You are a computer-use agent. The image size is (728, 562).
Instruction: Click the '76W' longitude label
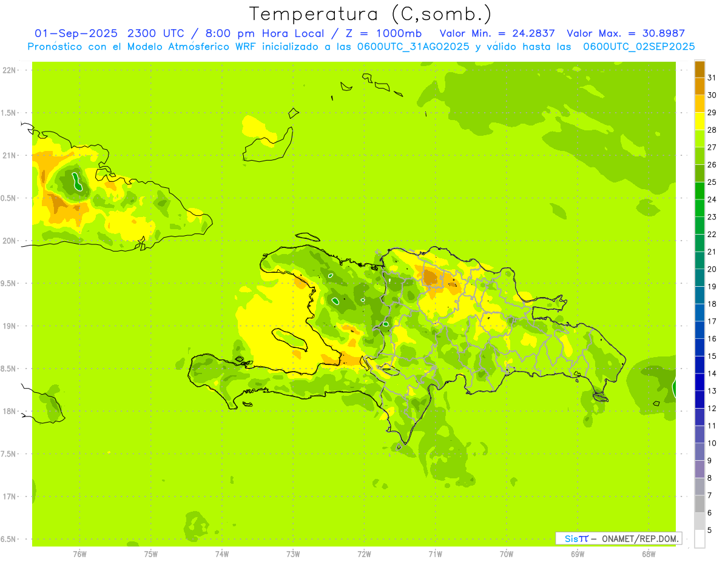click(x=79, y=554)
